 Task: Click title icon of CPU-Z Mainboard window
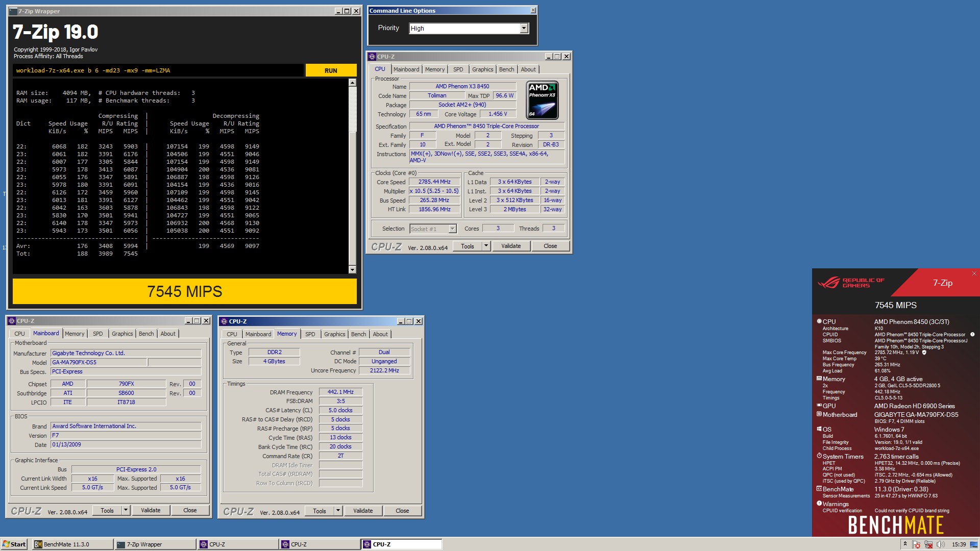pyautogui.click(x=12, y=321)
